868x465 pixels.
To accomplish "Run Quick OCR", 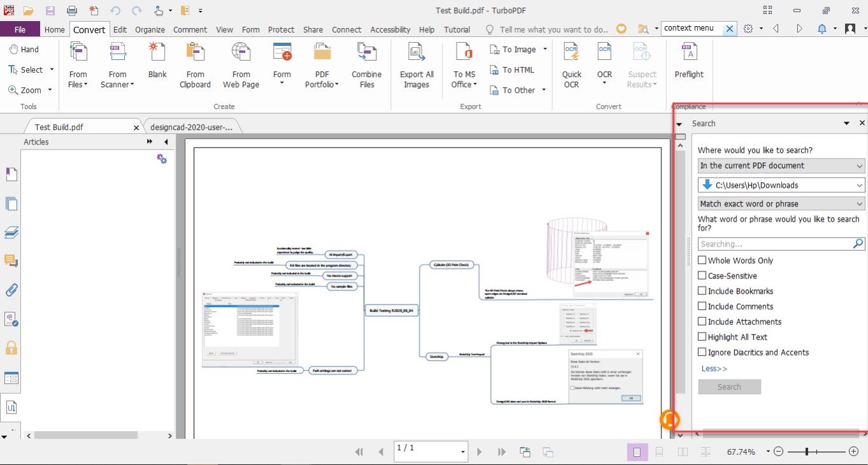I will pyautogui.click(x=572, y=66).
